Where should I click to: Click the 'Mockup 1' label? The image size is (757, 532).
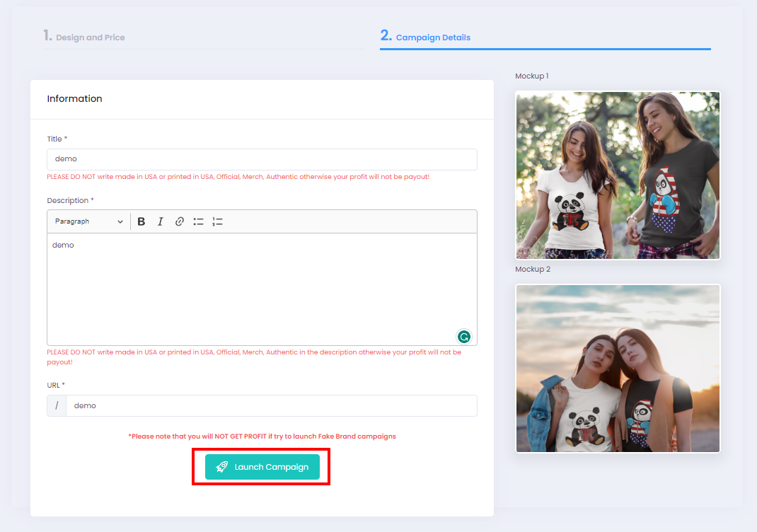pos(531,76)
